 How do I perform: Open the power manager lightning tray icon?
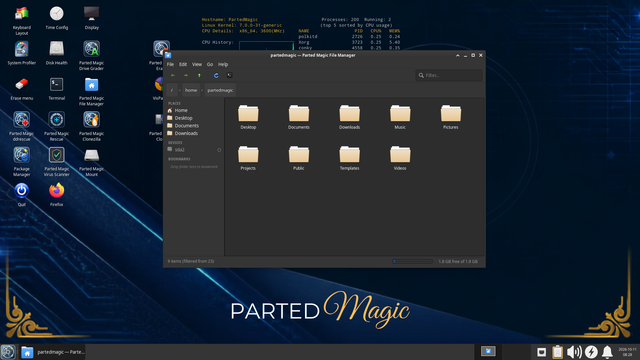coord(591,352)
